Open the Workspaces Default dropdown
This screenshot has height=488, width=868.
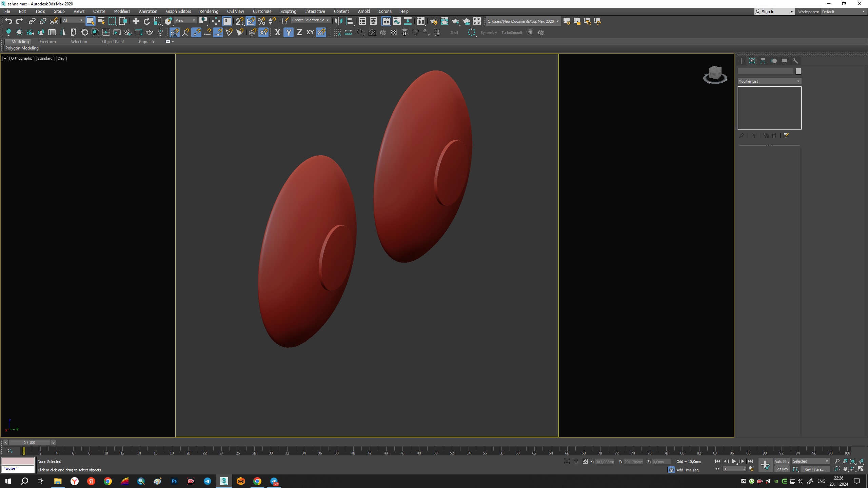click(x=843, y=12)
